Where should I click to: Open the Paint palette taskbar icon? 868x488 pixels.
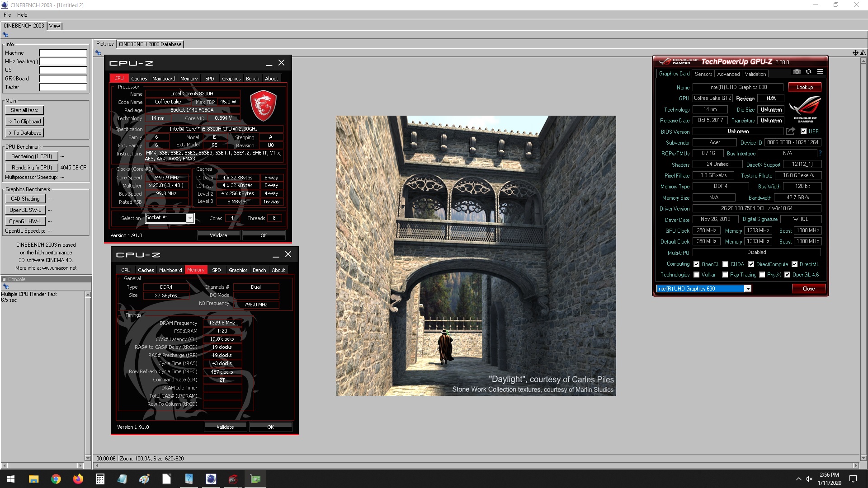tap(144, 479)
